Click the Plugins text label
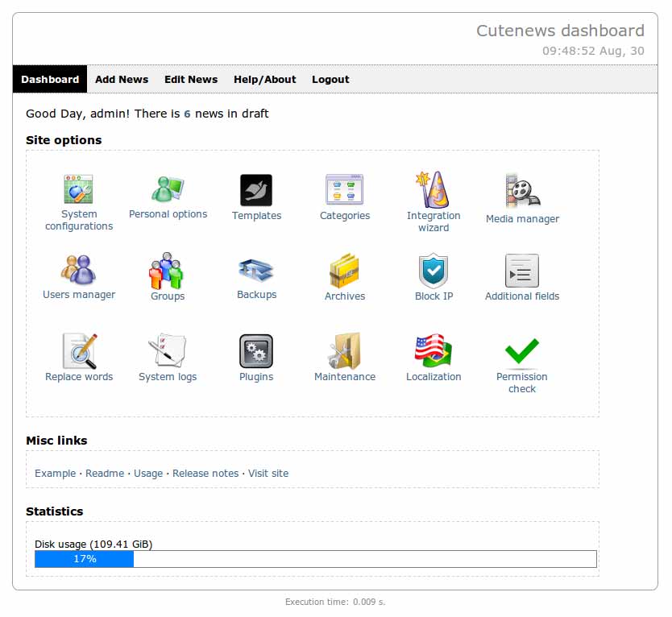This screenshot has height=617, width=672. coord(256,377)
